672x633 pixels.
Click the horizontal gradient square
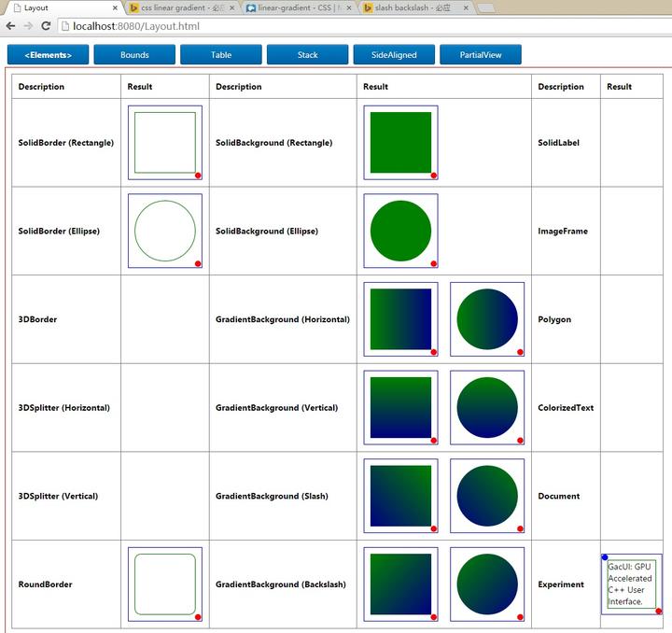(400, 319)
